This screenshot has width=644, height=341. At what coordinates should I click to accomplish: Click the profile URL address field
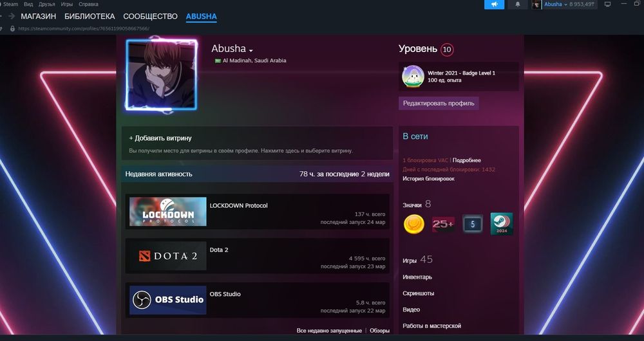click(83, 29)
